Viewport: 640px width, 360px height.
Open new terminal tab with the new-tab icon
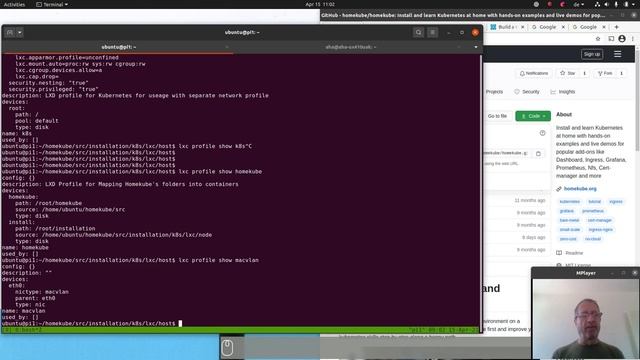click(10, 32)
